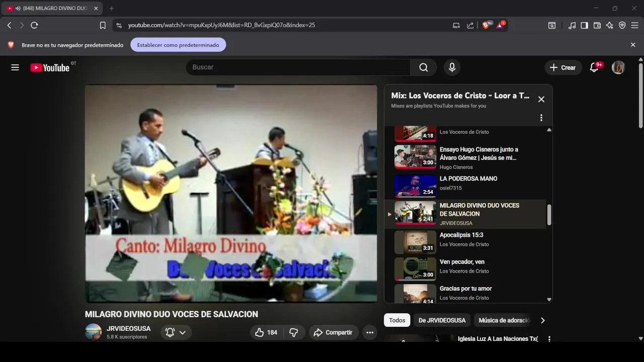Play LA PODEROSA MANO from playlist
644x362 pixels.
click(x=465, y=185)
